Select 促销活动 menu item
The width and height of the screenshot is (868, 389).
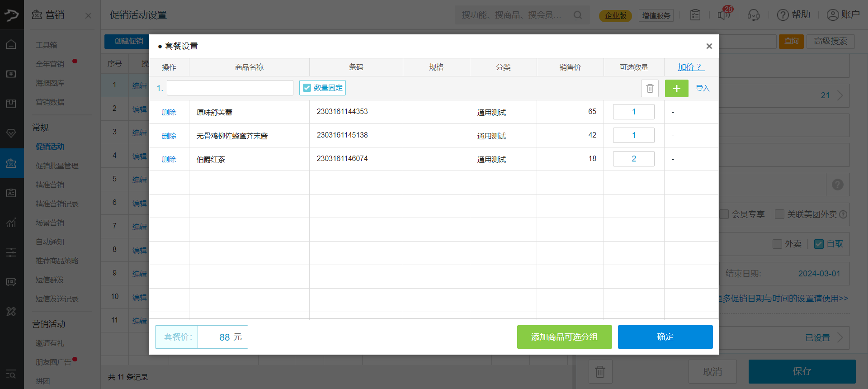pyautogui.click(x=50, y=147)
